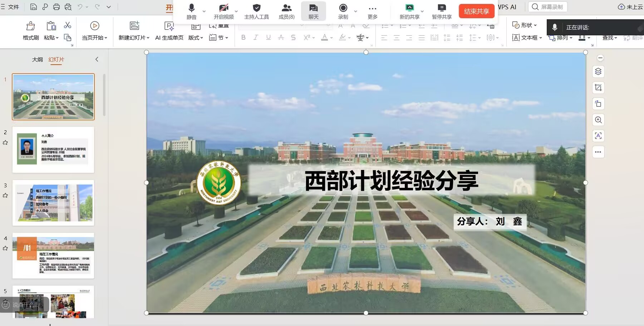Click the three-dot more icon beside slide

(x=598, y=152)
